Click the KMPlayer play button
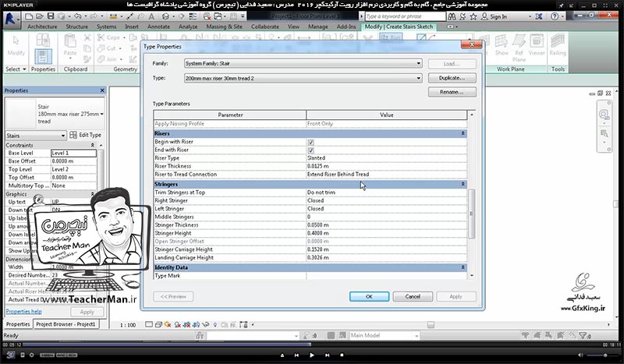Viewport: 624px width, 364px height. click(x=311, y=355)
